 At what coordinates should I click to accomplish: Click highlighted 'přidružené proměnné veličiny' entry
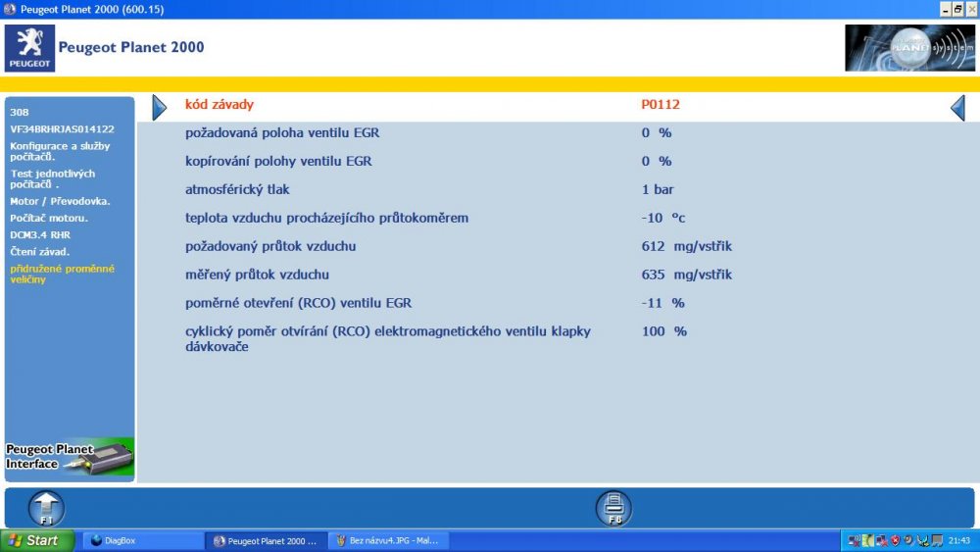(x=62, y=274)
